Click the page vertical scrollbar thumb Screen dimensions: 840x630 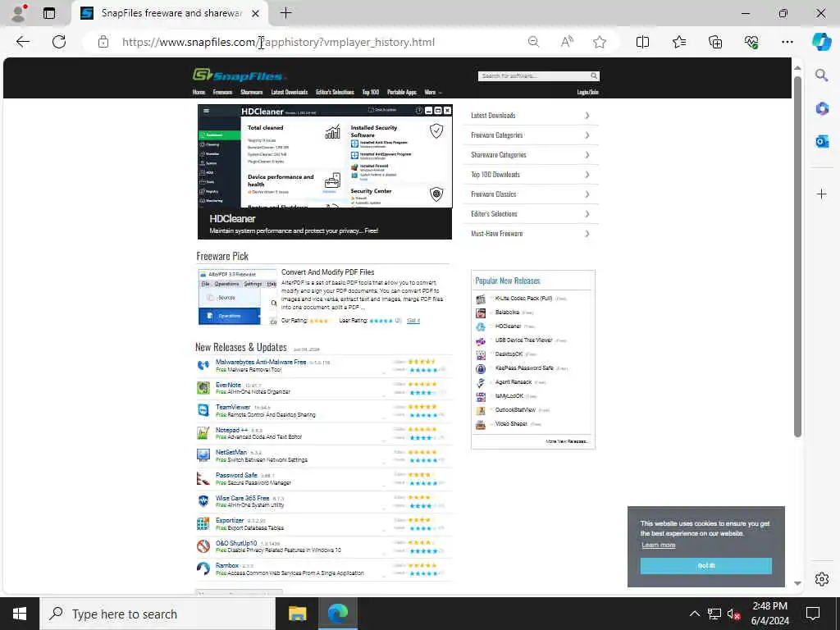point(797,257)
